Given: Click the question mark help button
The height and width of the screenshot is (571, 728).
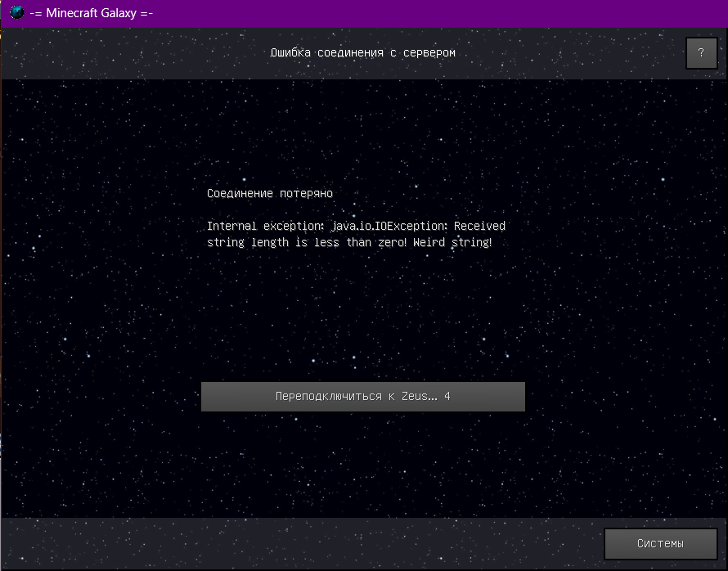Looking at the screenshot, I should [702, 53].
